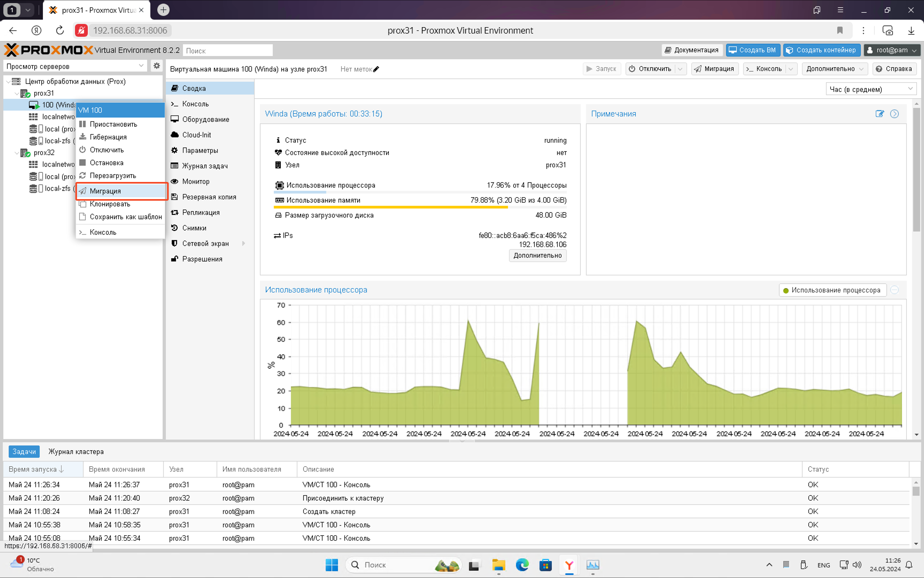Select Перезагрузить in the context menu

coord(121,176)
